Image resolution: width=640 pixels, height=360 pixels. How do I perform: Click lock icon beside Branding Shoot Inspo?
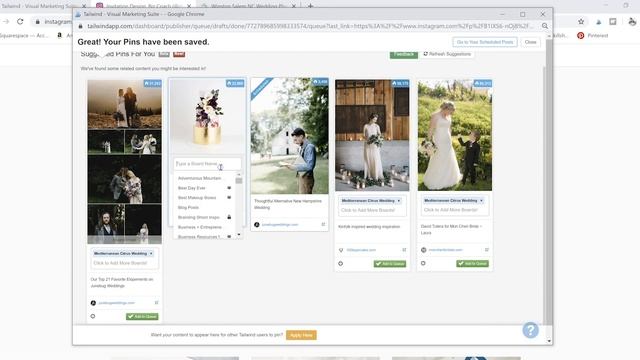[x=229, y=217]
